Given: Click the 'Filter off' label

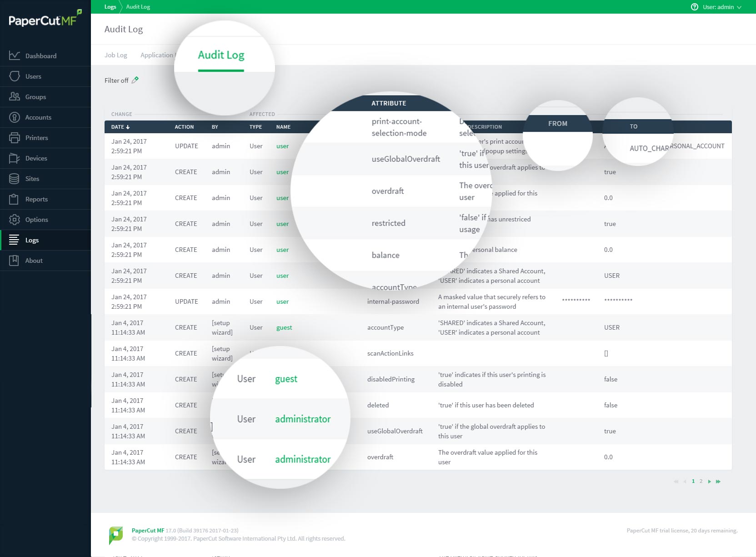Looking at the screenshot, I should click(116, 80).
